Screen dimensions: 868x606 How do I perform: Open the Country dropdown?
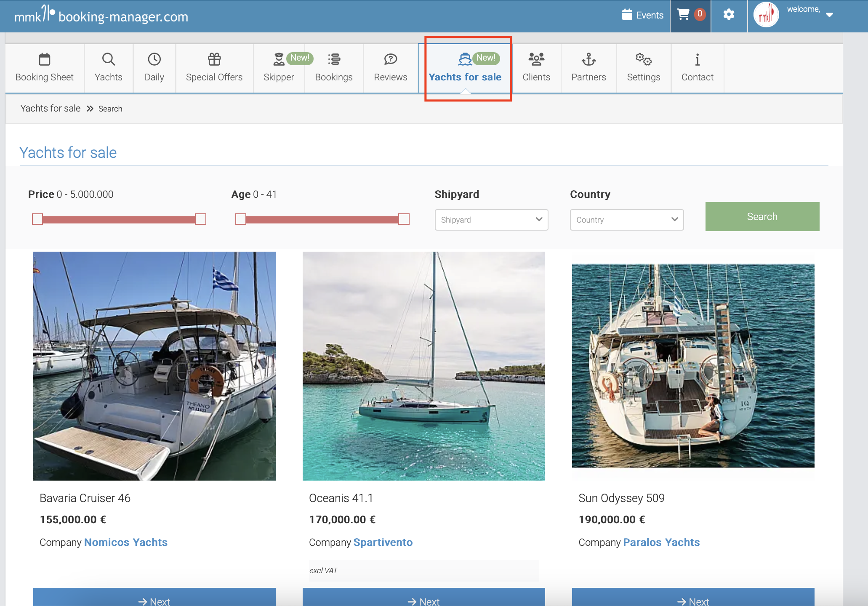(x=626, y=220)
